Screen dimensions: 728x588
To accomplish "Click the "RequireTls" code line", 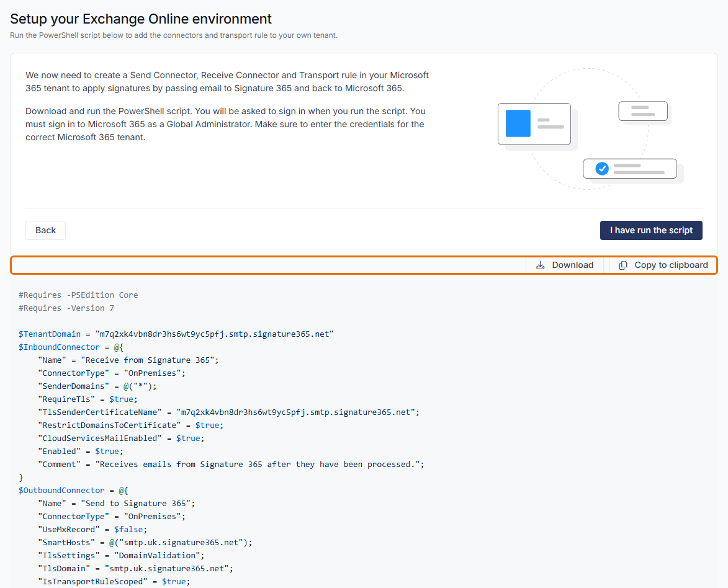I will pos(88,399).
